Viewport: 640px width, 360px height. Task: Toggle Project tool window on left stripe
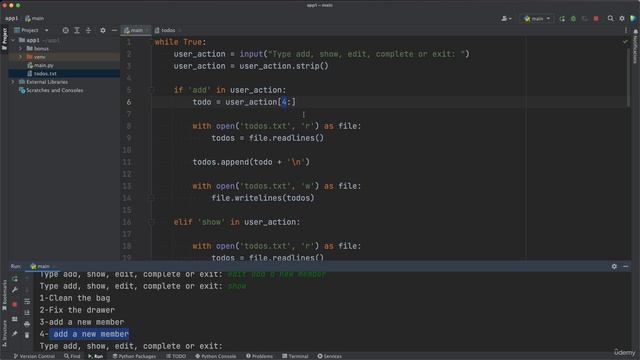[4, 39]
